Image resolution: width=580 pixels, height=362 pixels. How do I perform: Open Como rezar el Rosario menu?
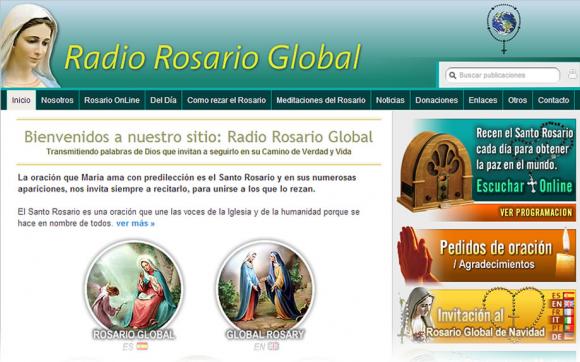click(226, 100)
